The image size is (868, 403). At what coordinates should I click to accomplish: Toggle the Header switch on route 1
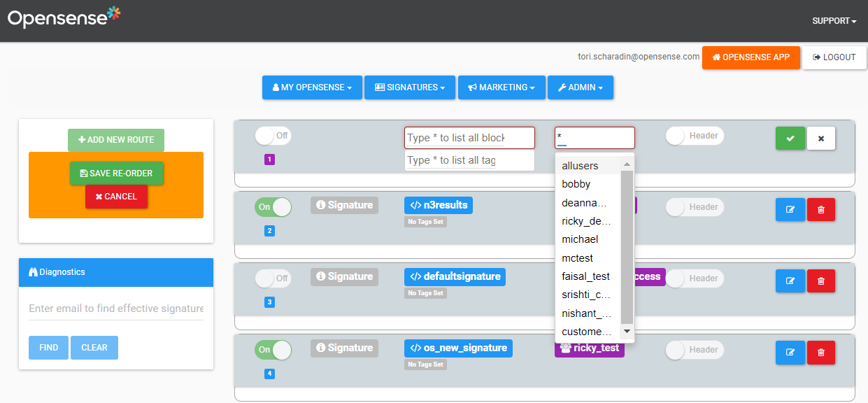pyautogui.click(x=695, y=136)
